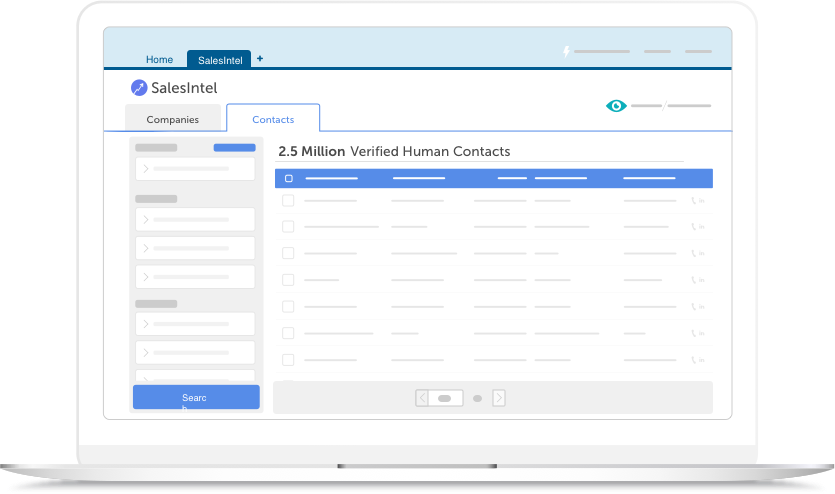Click the LinkedIn icon in the fourth contact row
This screenshot has width=835, height=494.
click(701, 280)
